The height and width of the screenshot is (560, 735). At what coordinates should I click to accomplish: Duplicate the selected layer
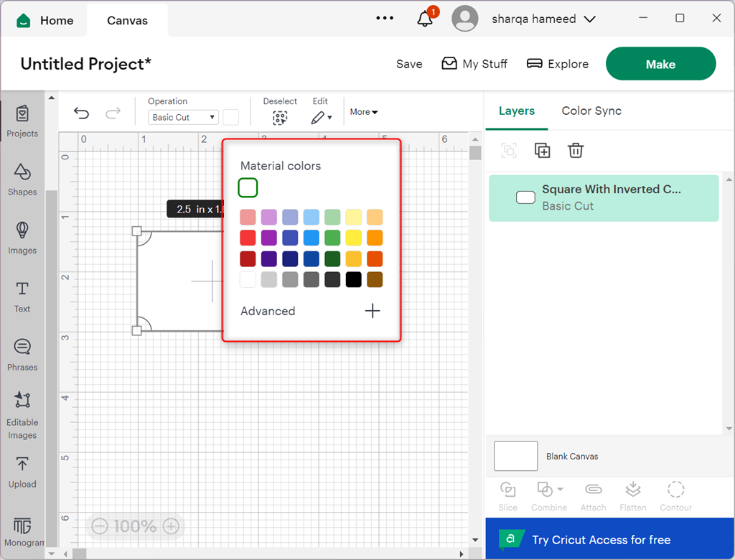coord(543,151)
